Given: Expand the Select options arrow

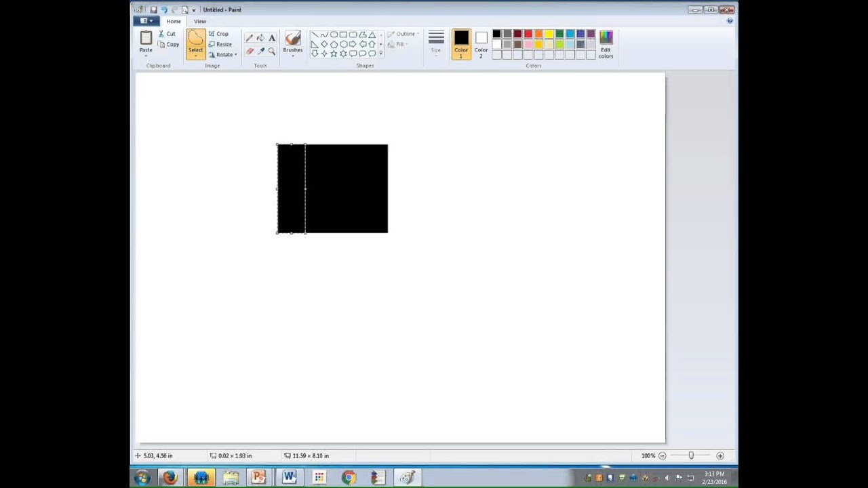Looking at the screenshot, I should [x=195, y=54].
